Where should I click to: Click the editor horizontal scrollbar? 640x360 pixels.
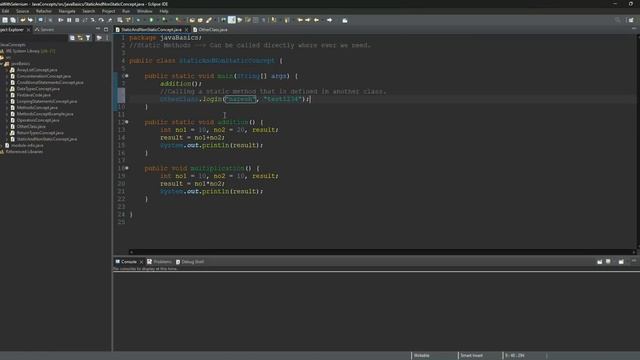click(x=383, y=252)
